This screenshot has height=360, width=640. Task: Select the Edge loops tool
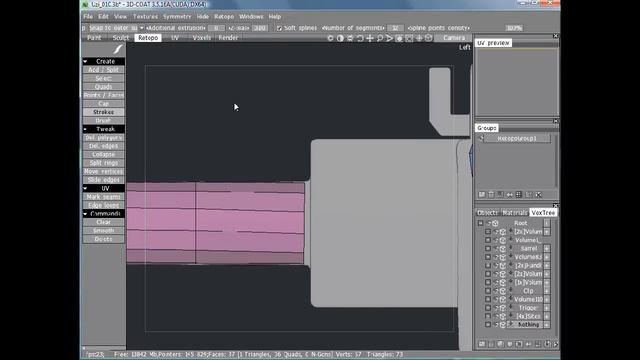coord(104,205)
